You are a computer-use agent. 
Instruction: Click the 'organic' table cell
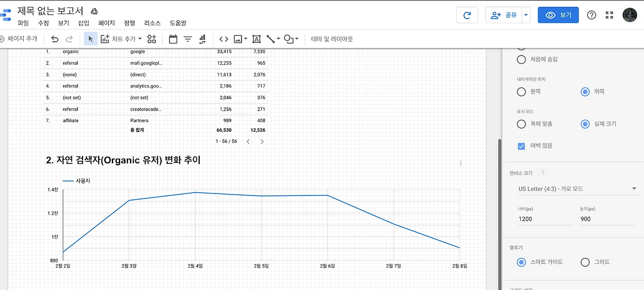tap(70, 51)
